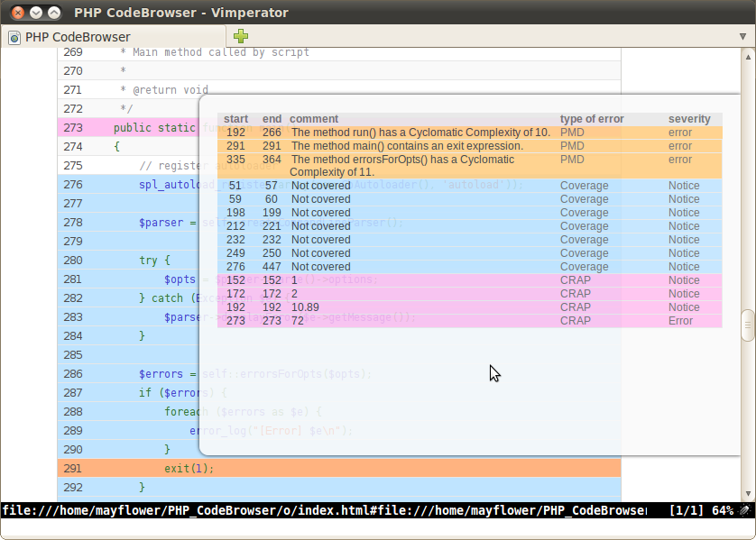The image size is (756, 540).
Task: Select the run() Cyclomatic Complexity of 10 row
Action: pos(470,133)
